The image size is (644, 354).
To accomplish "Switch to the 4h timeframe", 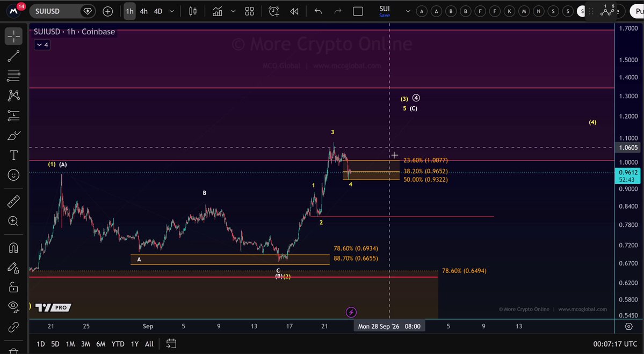I will click(144, 11).
